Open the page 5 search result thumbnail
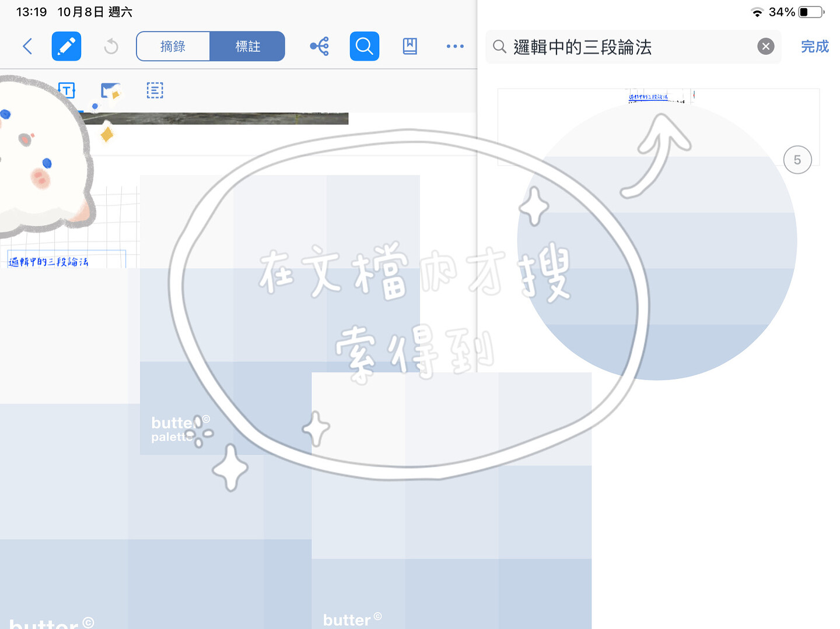 (658, 127)
